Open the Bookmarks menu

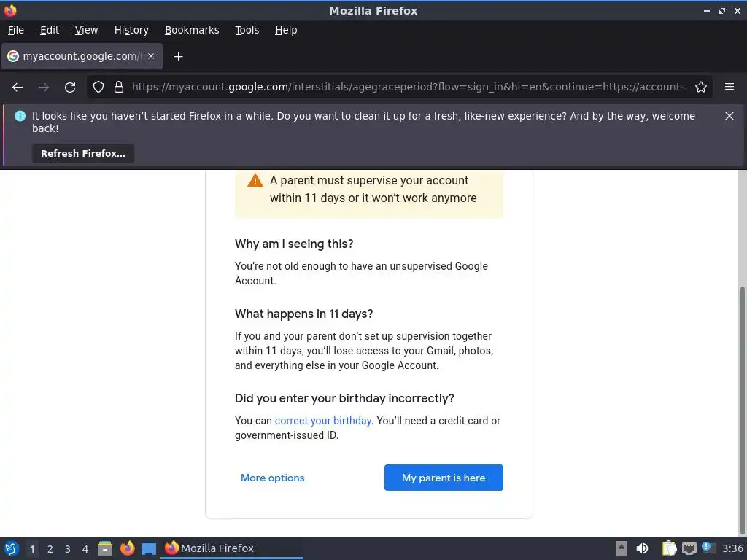point(192,30)
